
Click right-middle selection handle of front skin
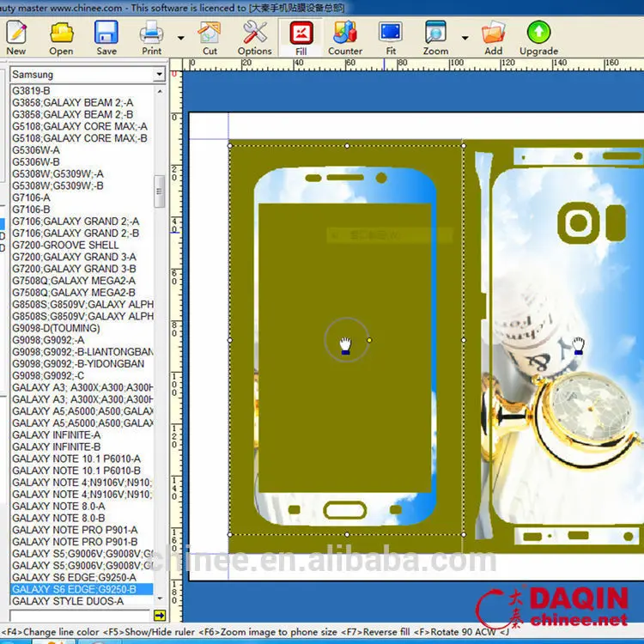464,340
